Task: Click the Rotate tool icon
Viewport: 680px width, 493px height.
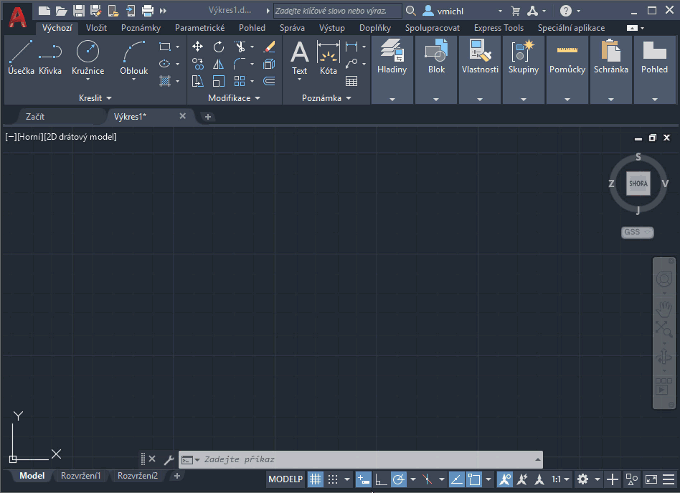Action: tap(219, 46)
